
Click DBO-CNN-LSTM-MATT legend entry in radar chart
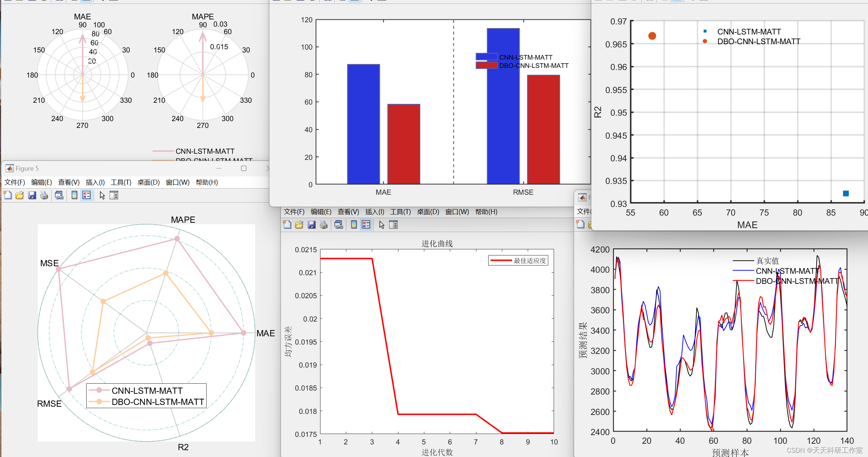(x=147, y=402)
